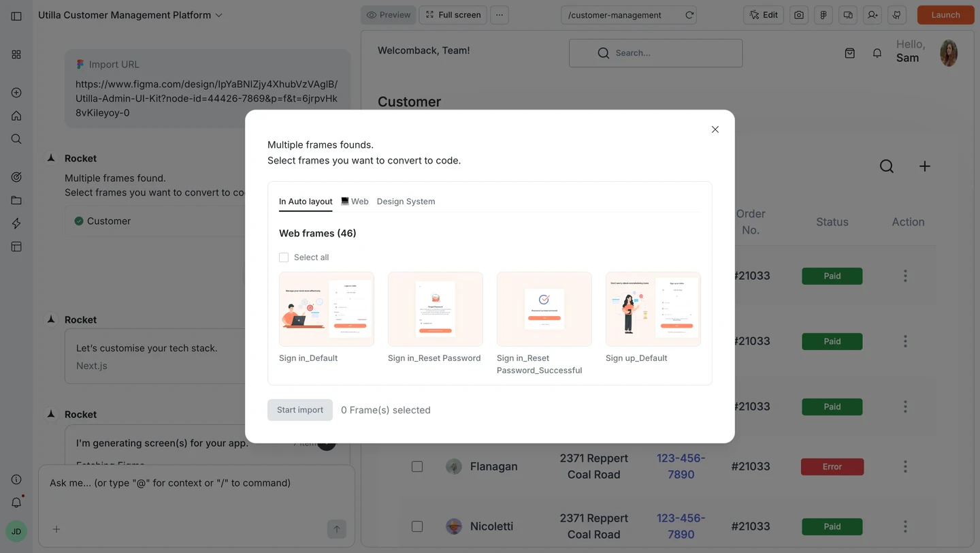Image resolution: width=980 pixels, height=553 pixels.
Task: Switch to the Design System tab
Action: click(406, 201)
